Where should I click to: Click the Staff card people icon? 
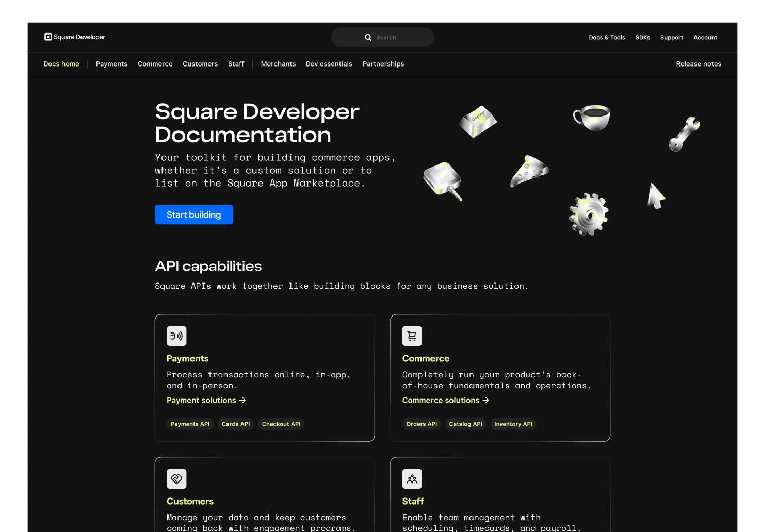(x=412, y=479)
